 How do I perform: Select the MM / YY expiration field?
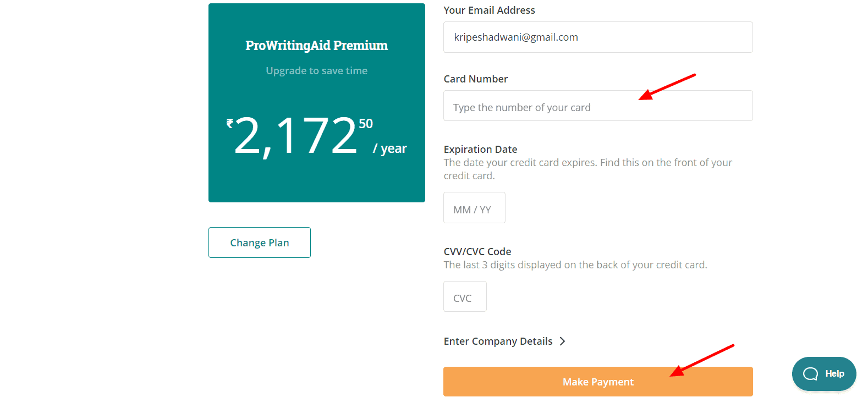click(x=474, y=208)
